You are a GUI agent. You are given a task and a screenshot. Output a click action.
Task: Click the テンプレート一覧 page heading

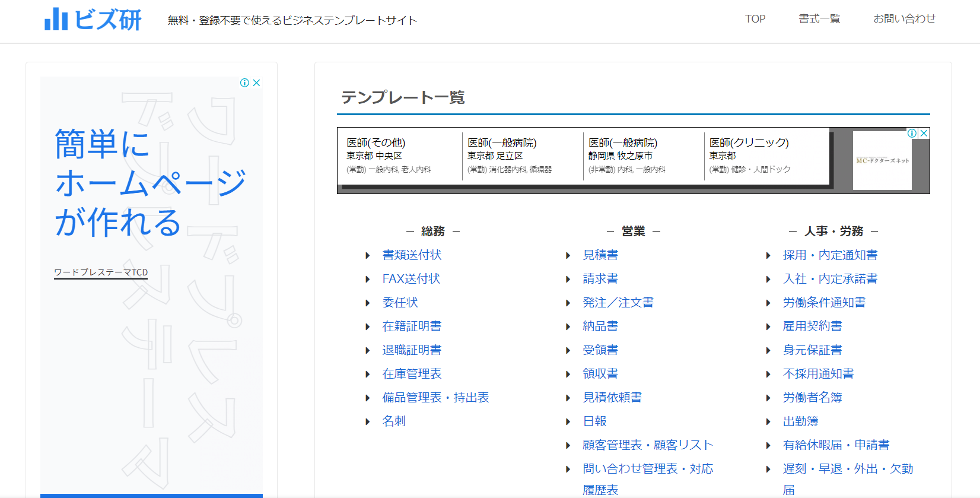coord(403,97)
